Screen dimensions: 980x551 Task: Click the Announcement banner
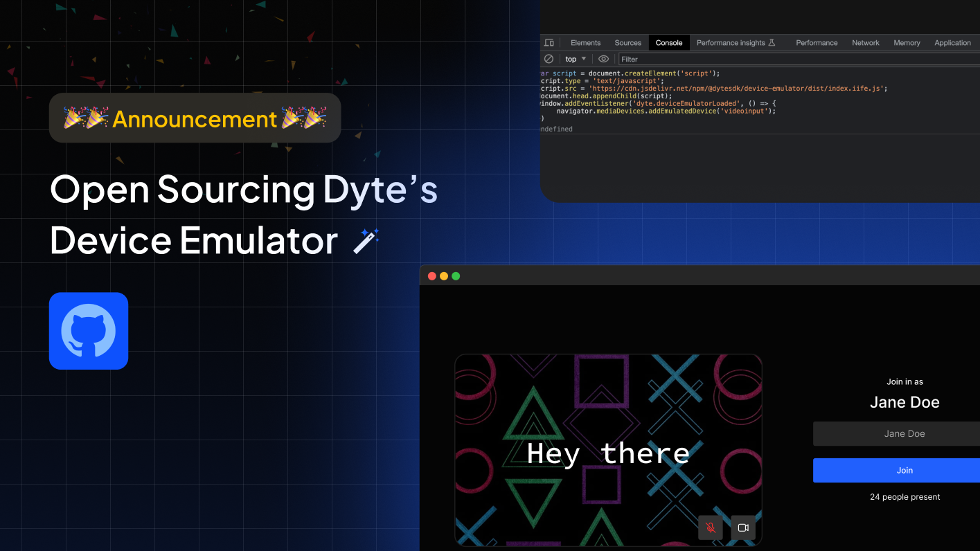[194, 118]
